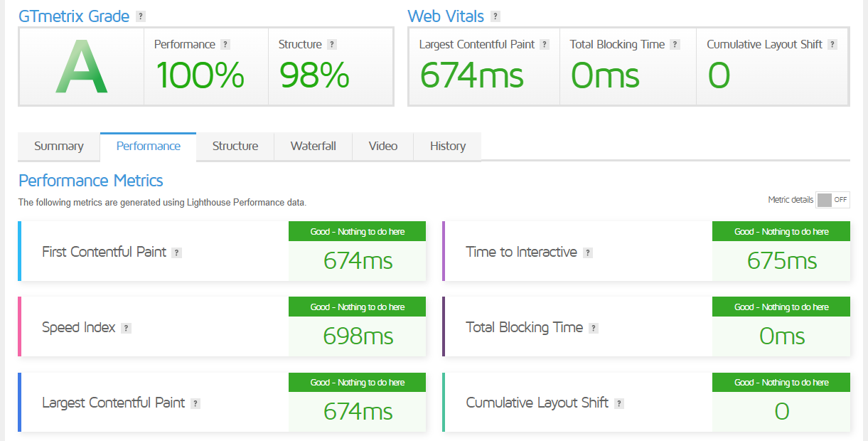The height and width of the screenshot is (441, 868).
Task: Click the 674ms value in Largest Contentful Paint metric row
Action: click(x=358, y=412)
